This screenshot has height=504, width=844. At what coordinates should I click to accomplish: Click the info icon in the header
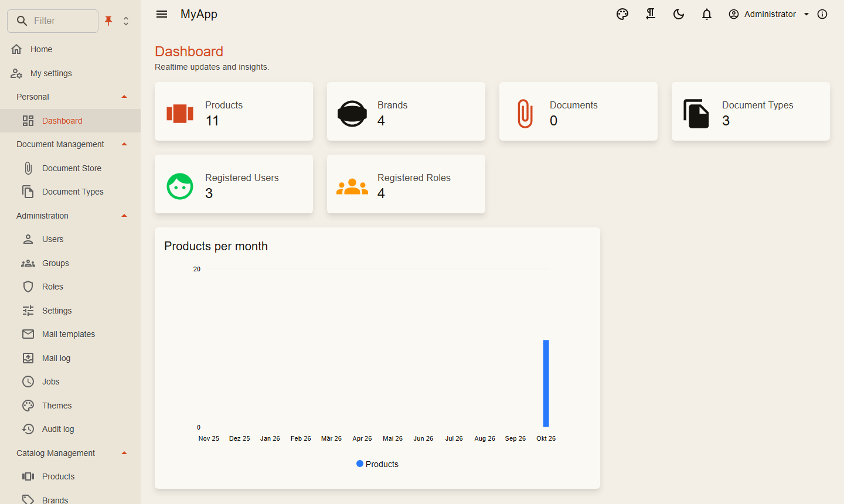click(822, 14)
